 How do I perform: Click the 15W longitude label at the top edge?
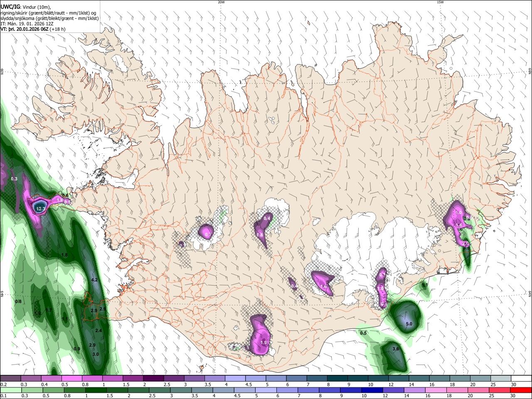point(440,2)
